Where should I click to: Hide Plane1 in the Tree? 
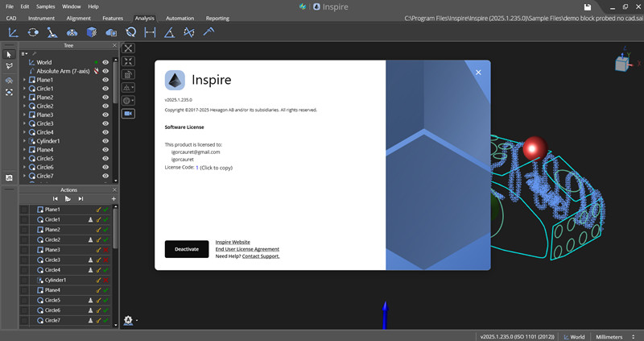click(x=105, y=80)
